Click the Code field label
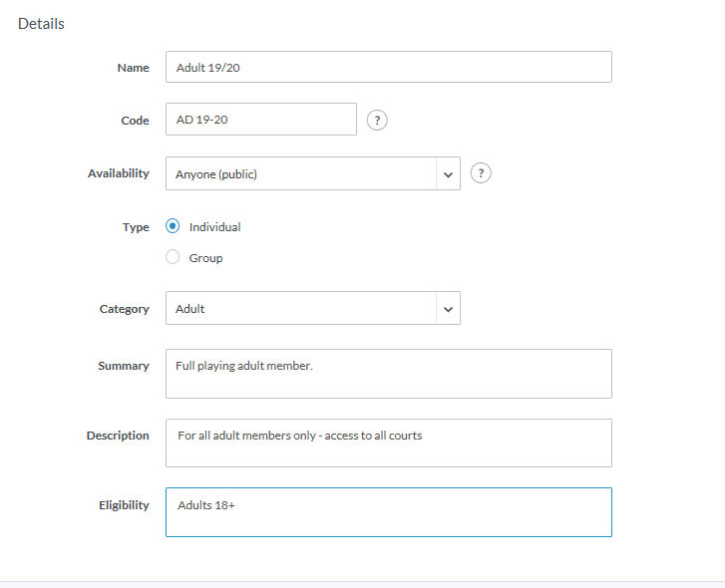The height and width of the screenshot is (588, 725). click(135, 121)
